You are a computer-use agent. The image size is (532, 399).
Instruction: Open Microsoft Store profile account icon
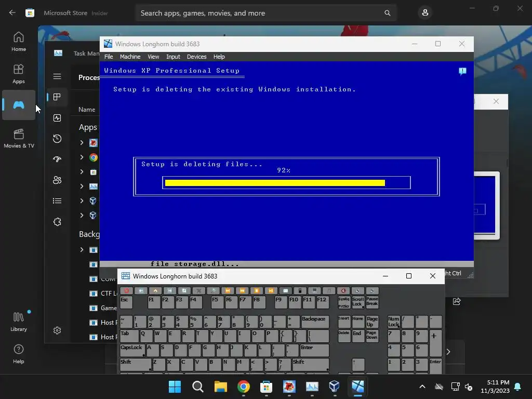425,13
